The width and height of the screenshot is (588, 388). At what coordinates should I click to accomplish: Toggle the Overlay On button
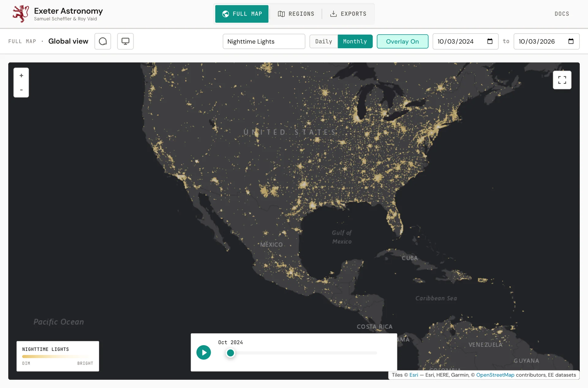click(x=402, y=41)
